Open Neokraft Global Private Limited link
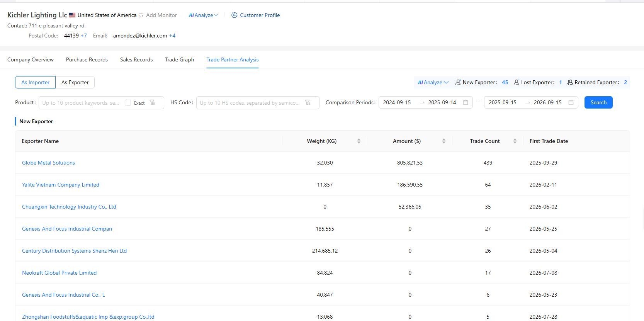The image size is (644, 321). pyautogui.click(x=59, y=273)
